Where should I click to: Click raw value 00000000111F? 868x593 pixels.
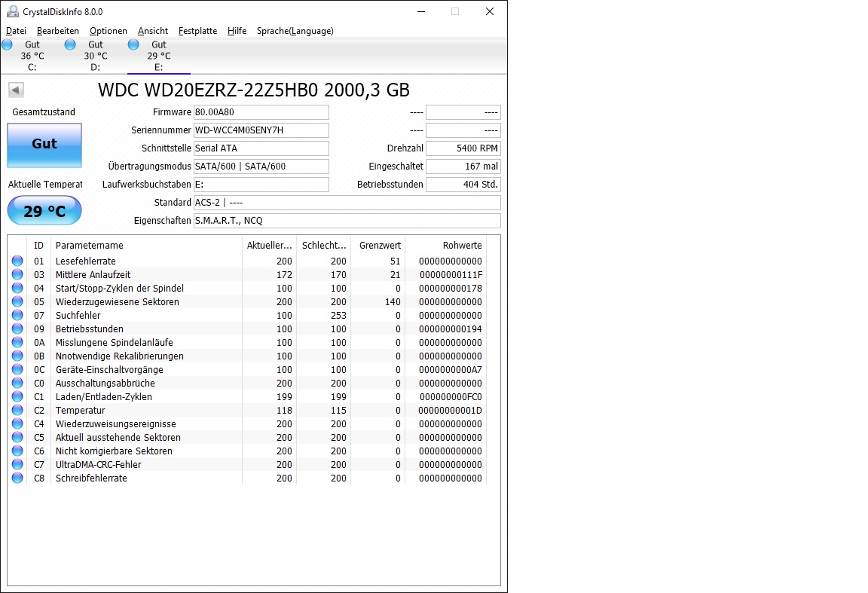(451, 274)
